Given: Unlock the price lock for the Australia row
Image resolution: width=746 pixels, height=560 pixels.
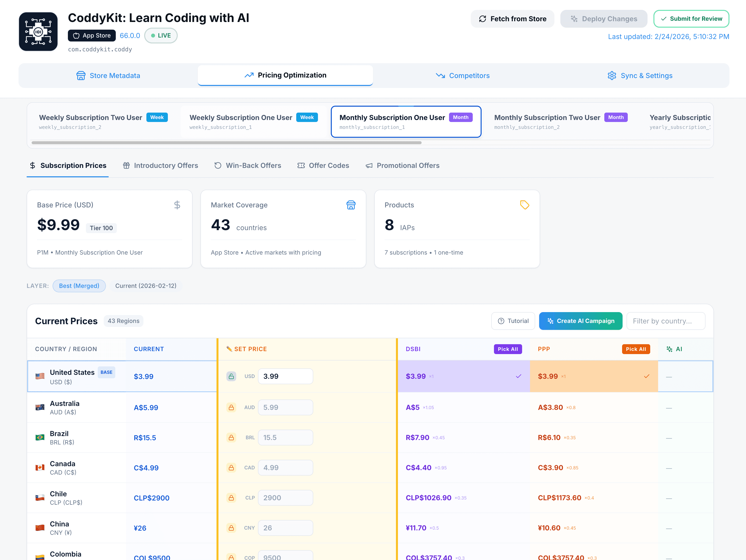Looking at the screenshot, I should pyautogui.click(x=231, y=407).
